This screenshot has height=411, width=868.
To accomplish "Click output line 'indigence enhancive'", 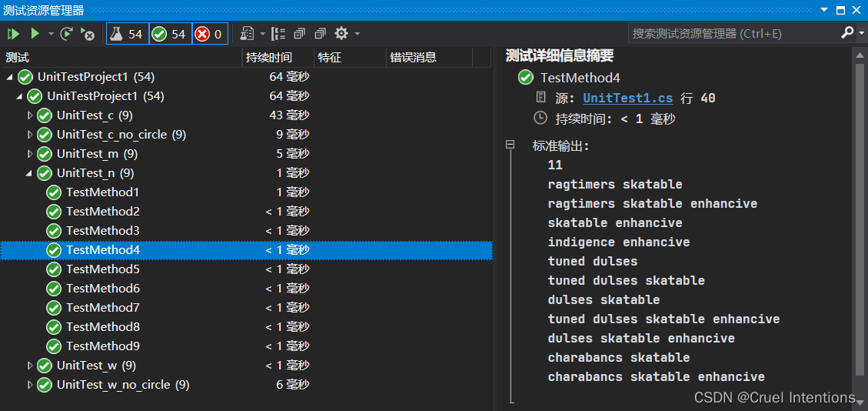I will click(619, 242).
